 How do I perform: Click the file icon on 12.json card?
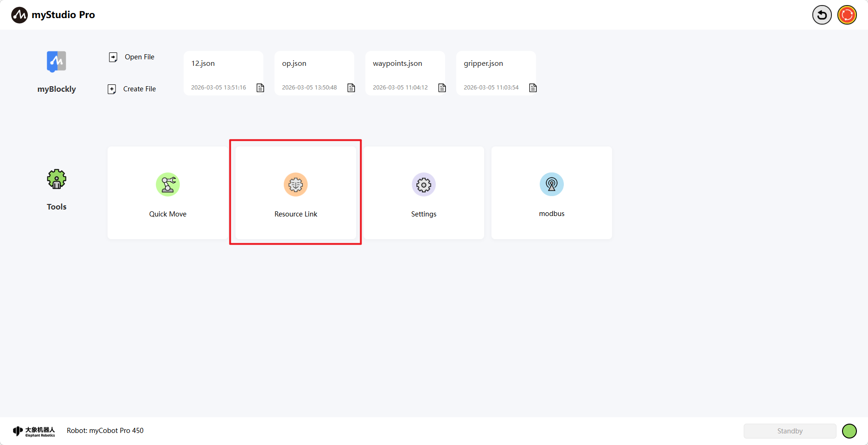(261, 88)
